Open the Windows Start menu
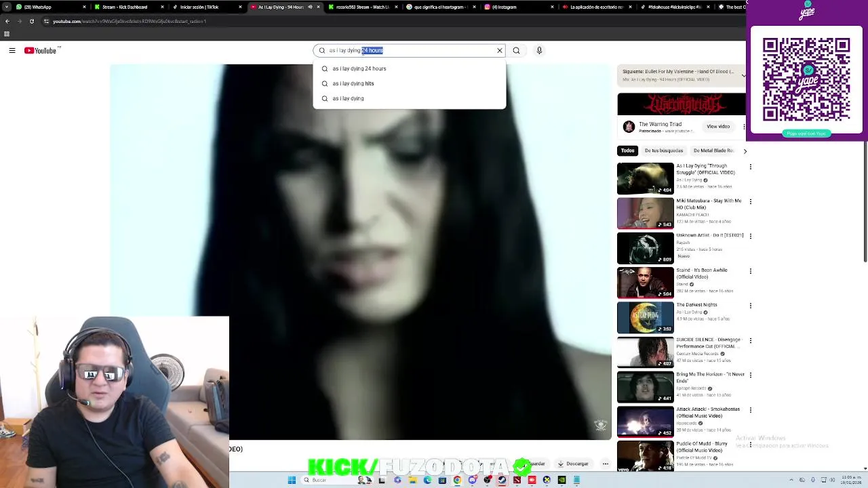This screenshot has width=868, height=488. (x=292, y=480)
